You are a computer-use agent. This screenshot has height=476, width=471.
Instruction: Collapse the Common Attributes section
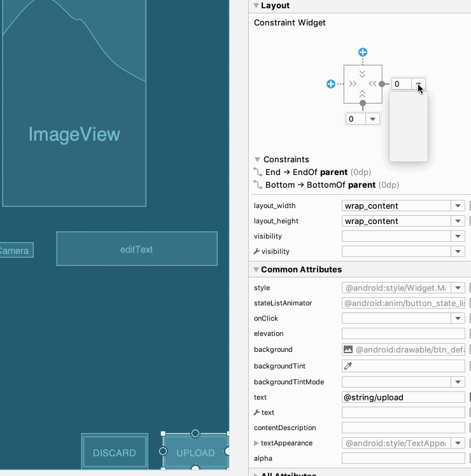point(256,270)
